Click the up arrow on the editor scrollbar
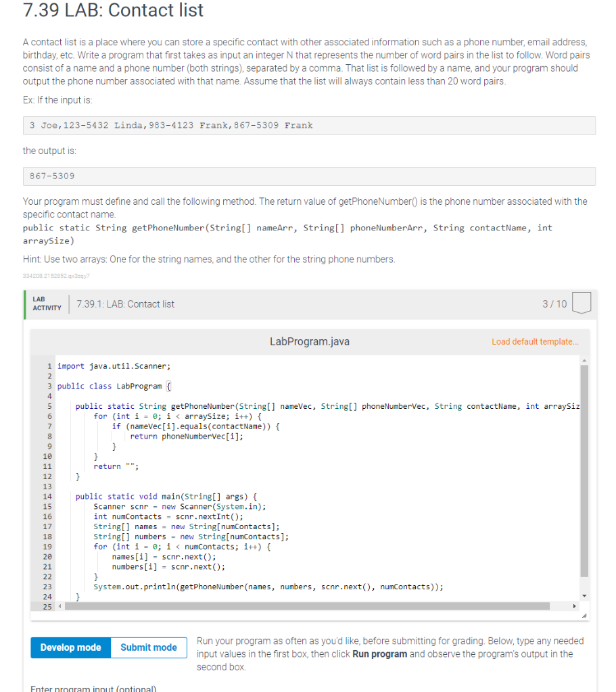Viewport: 616px width, 692px height. click(x=583, y=360)
